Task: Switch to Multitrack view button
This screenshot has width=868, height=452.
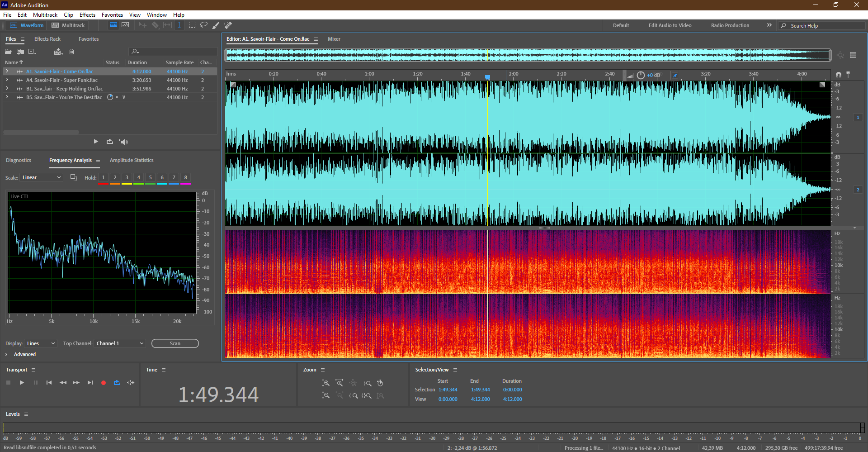Action: tap(68, 25)
